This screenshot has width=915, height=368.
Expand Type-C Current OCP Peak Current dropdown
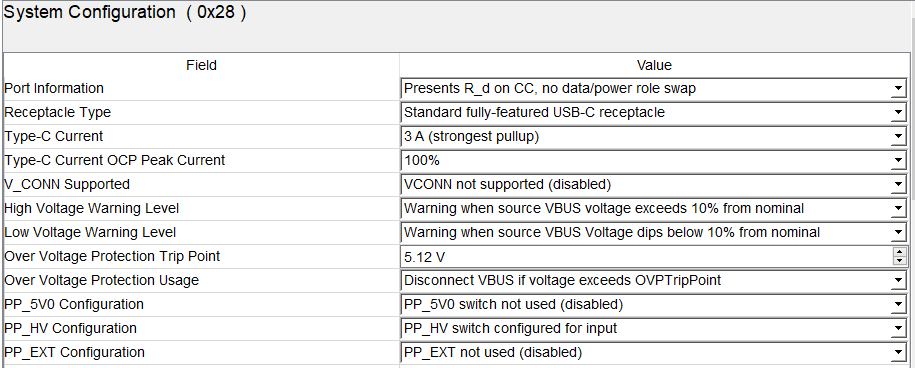(898, 160)
